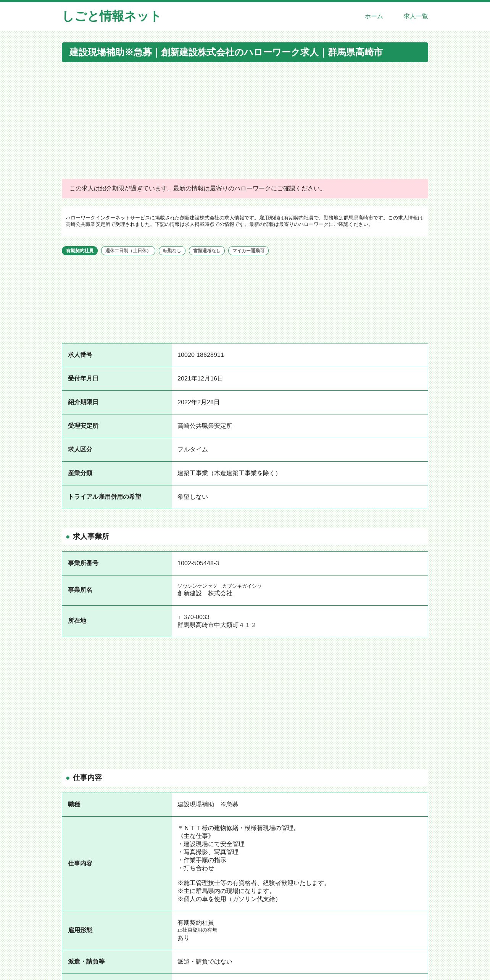Click office number 1002-505448-3
490x980 pixels.
click(198, 563)
